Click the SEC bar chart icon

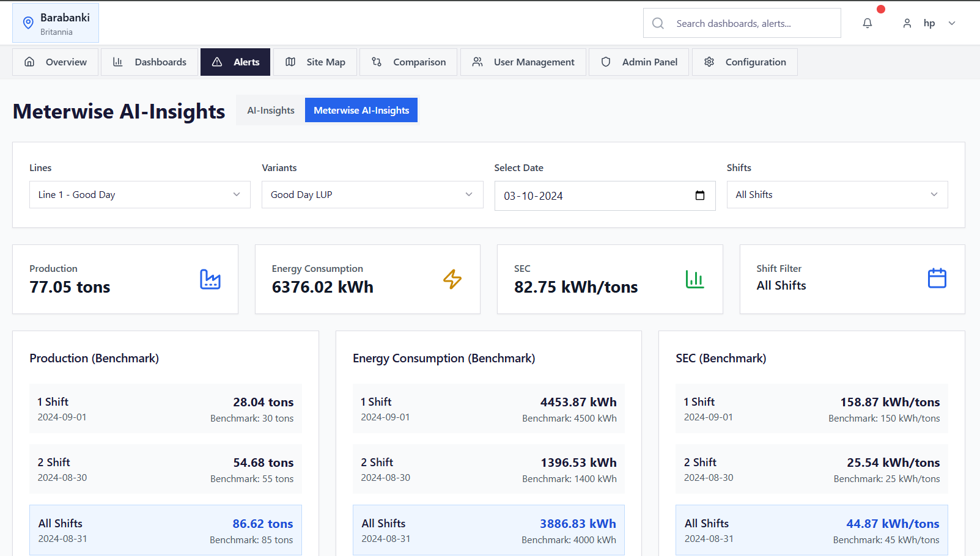(695, 279)
